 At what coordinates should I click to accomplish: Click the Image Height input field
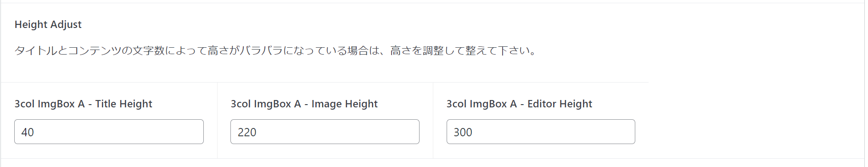[x=325, y=132]
